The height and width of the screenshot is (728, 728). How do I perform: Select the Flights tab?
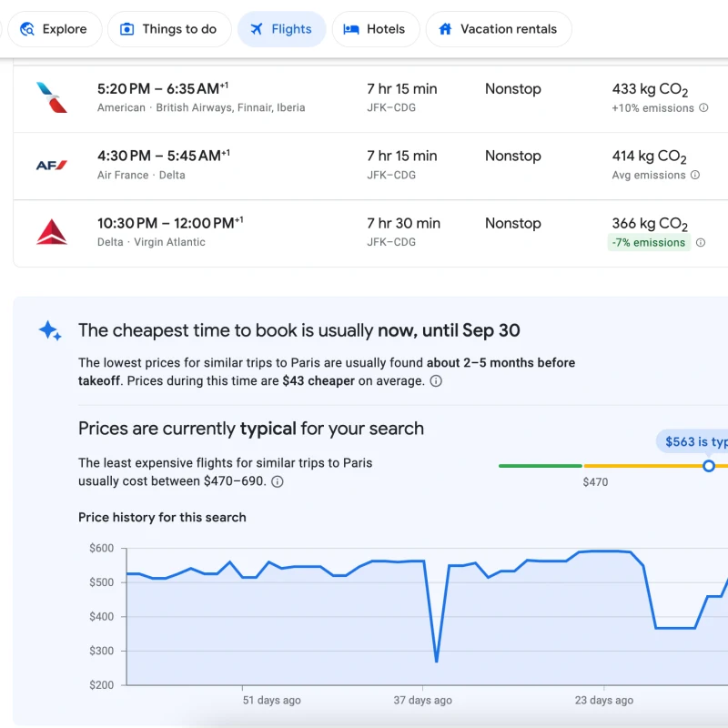pos(281,29)
